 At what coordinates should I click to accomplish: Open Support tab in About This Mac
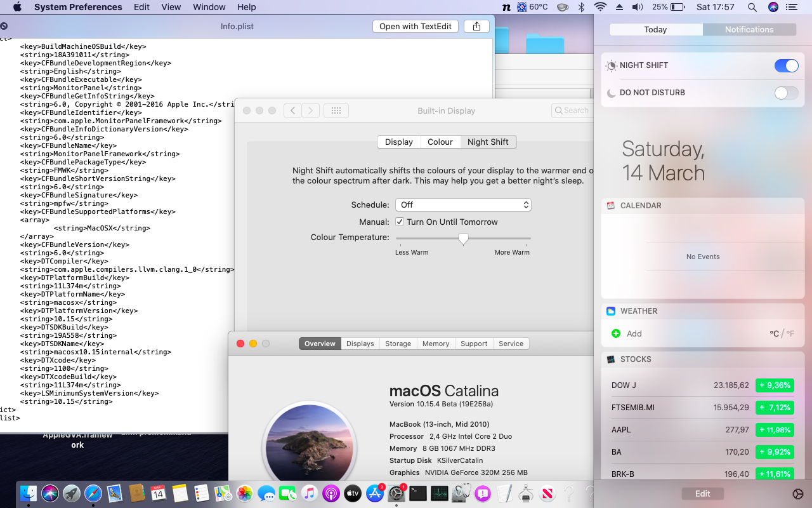tap(474, 344)
